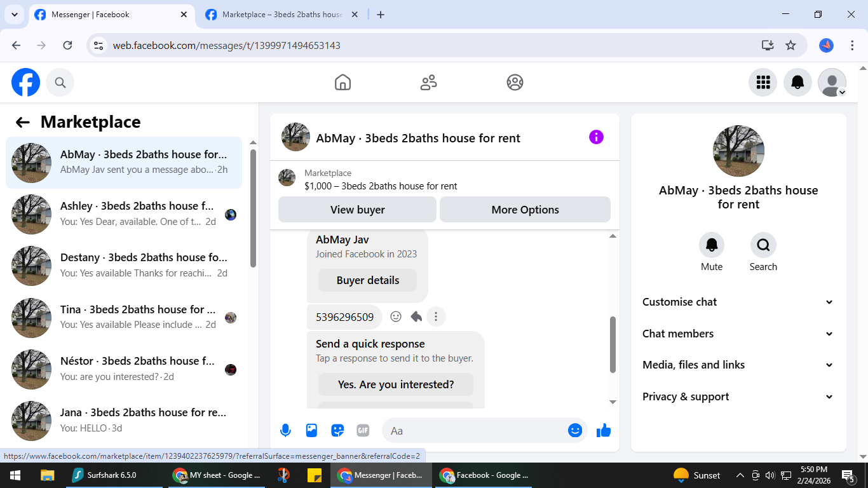
Task: Expand Media, files and links section
Action: [x=738, y=365]
